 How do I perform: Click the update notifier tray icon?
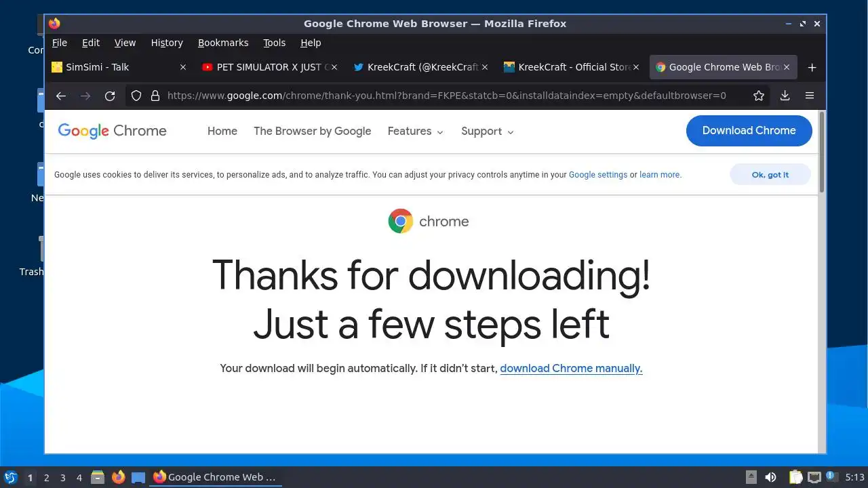831,477
